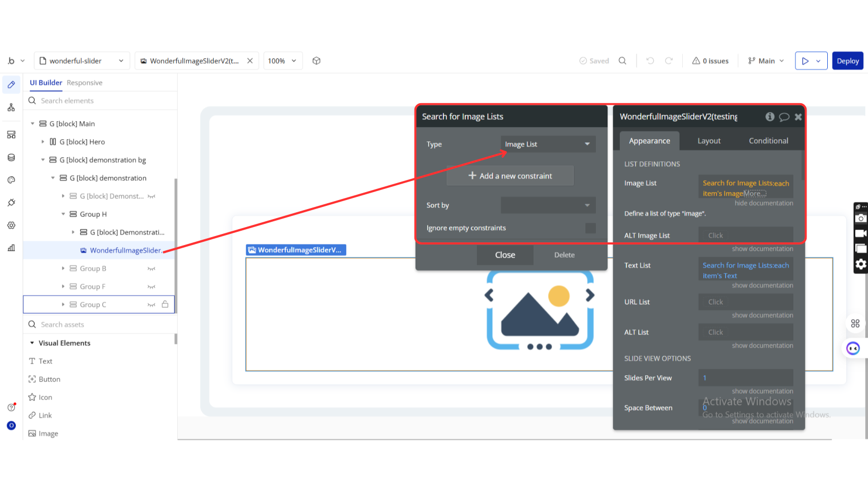Click the user avatar icon in sidebar
This screenshot has width=868, height=489.
point(11,425)
